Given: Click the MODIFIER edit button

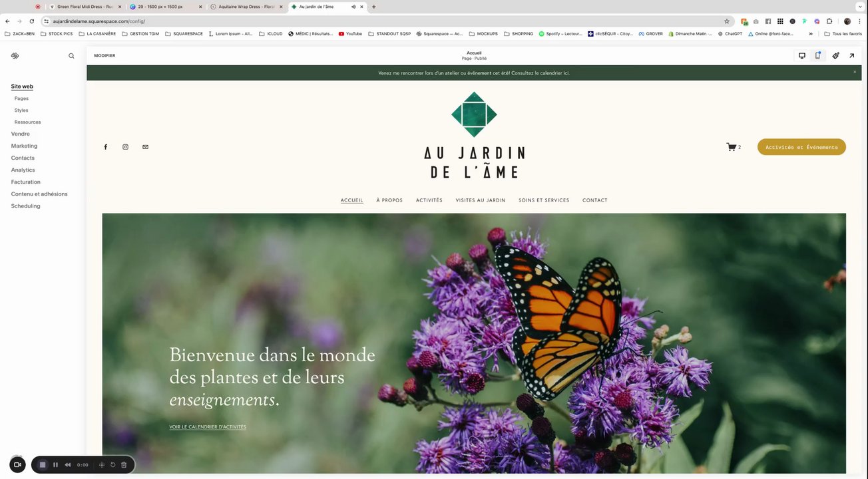Looking at the screenshot, I should 105,56.
